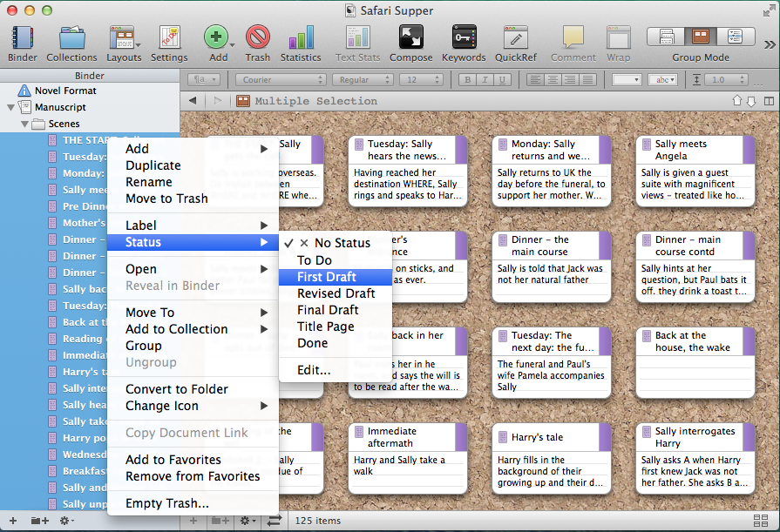Select the Immediate aftermath index card

click(407, 458)
